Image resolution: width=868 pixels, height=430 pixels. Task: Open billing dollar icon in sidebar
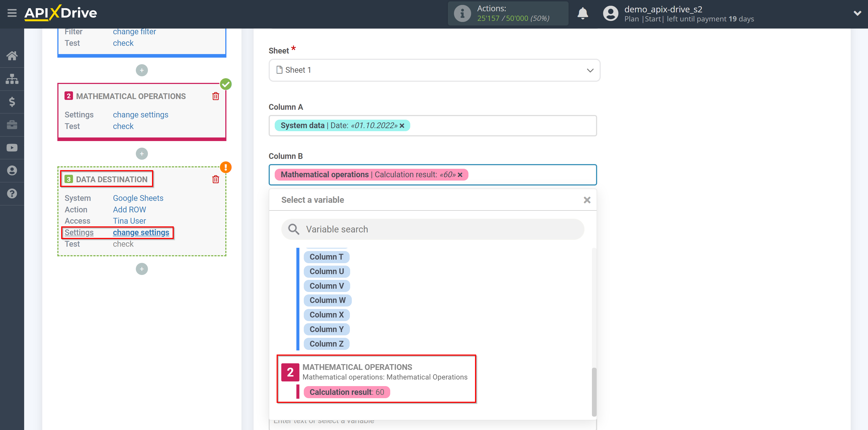[12, 102]
